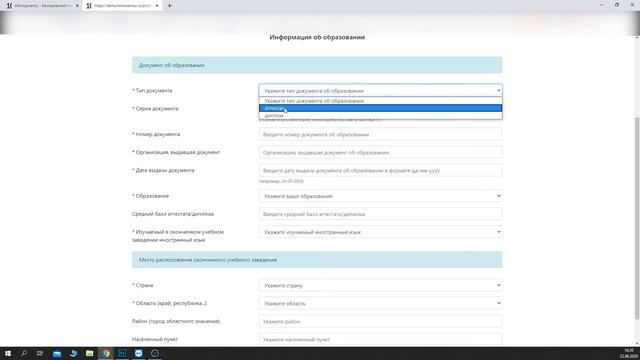Select placeholder option 'Укажите тип документа об образовании'

coord(380,101)
